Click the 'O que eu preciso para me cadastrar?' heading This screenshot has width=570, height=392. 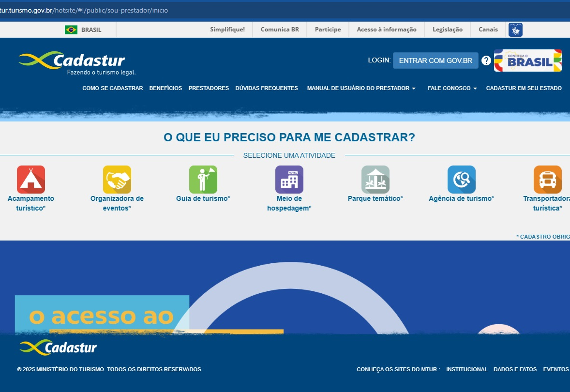coord(289,137)
